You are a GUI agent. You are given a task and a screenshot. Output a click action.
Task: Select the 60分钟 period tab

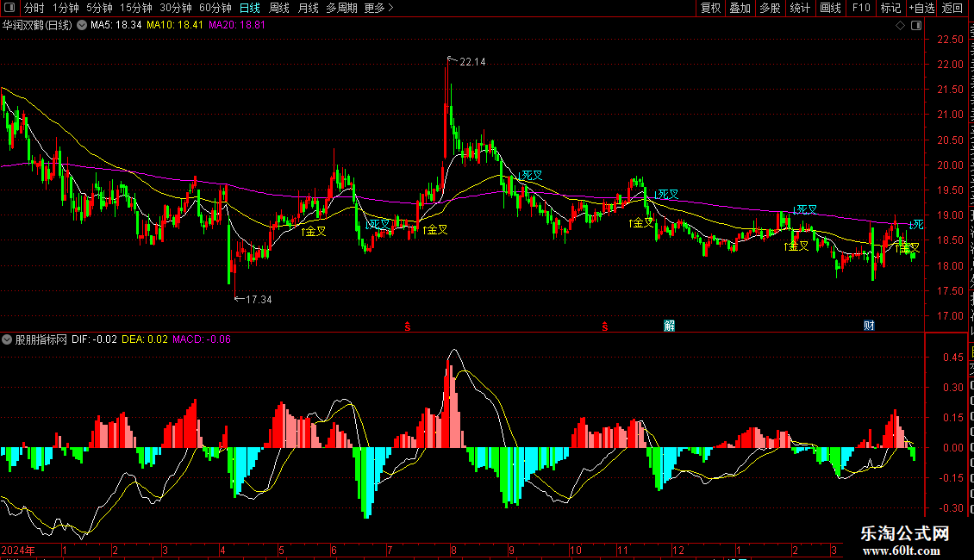point(215,8)
